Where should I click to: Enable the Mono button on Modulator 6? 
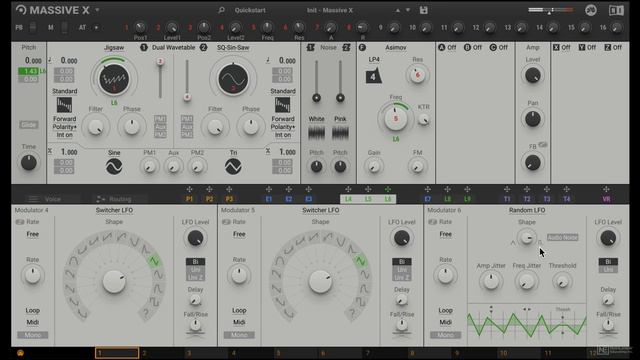(445, 335)
